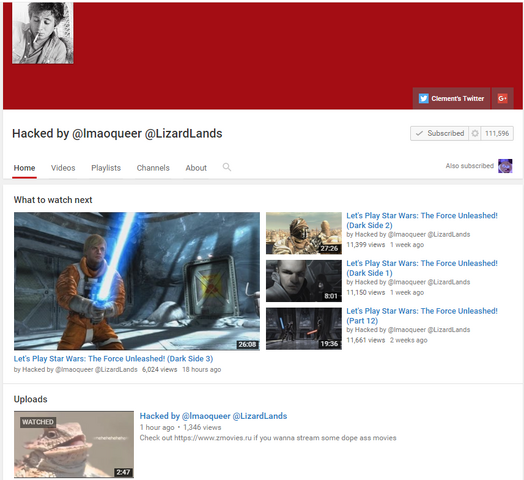This screenshot has width=524, height=480.
Task: Click the 11,661 views text
Action: click(x=366, y=340)
